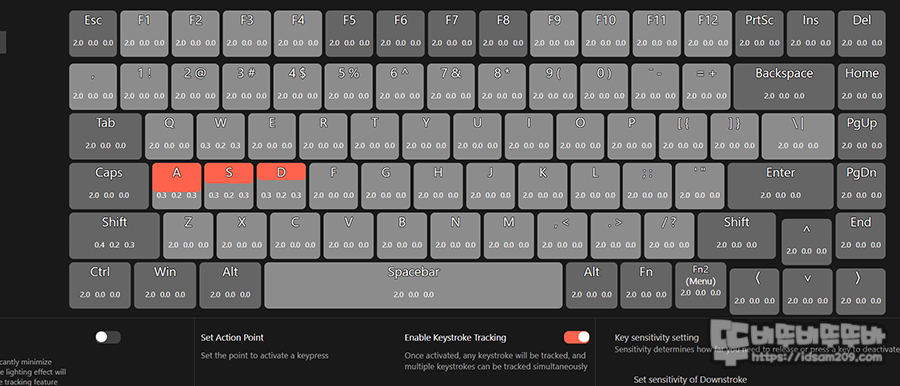This screenshot has width=900, height=386.
Task: Select the right arrow key
Action: 861,291
